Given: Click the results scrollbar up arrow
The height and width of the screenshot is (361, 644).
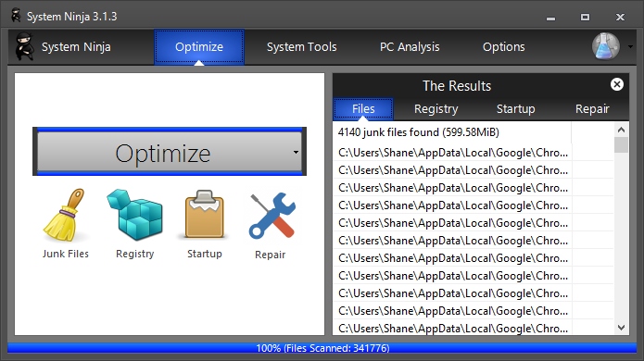Looking at the screenshot, I should click(x=621, y=130).
